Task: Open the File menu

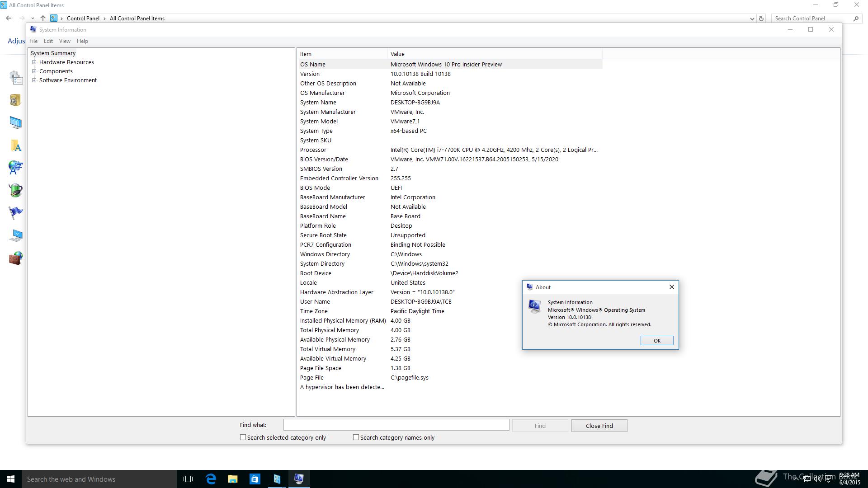Action: 33,41
